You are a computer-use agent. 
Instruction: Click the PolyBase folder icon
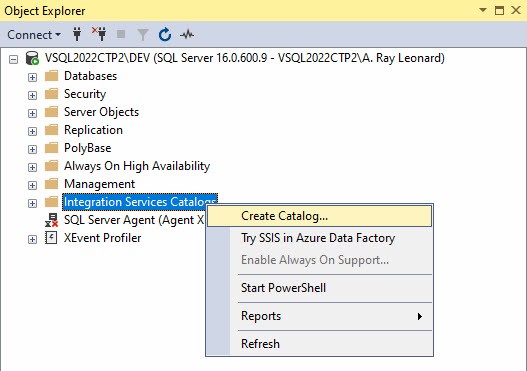point(51,148)
